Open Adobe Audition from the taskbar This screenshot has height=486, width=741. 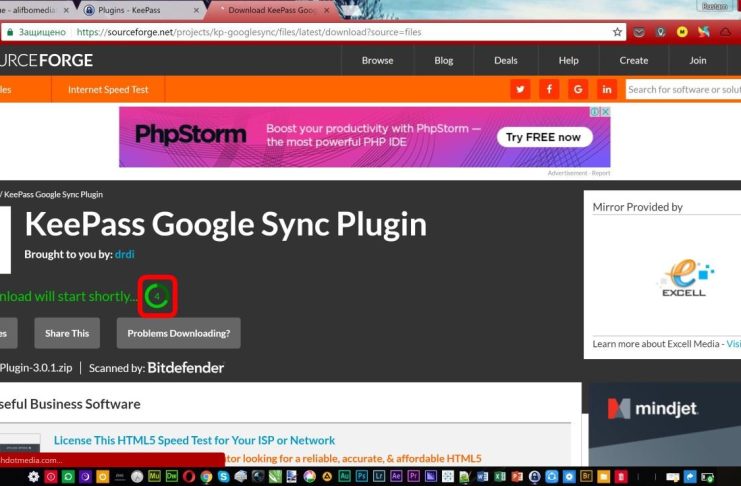tap(345, 476)
